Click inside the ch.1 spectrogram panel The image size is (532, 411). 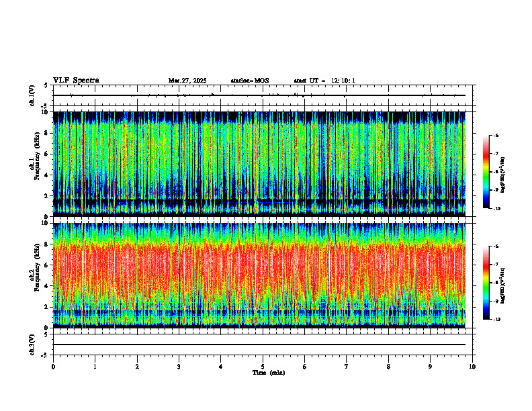(259, 164)
